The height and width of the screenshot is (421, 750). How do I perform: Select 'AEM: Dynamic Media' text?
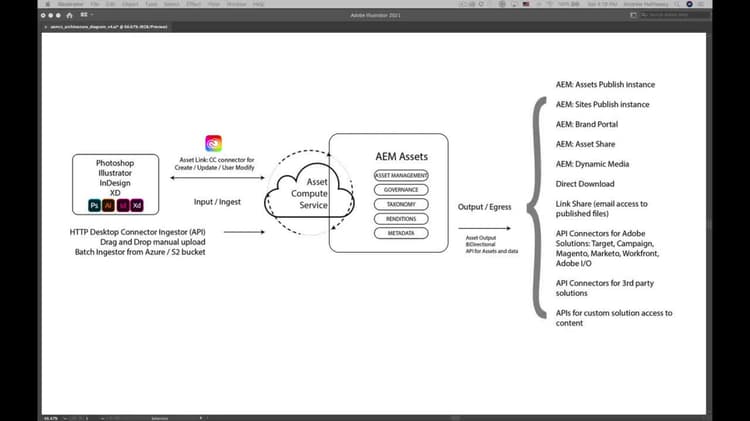592,164
